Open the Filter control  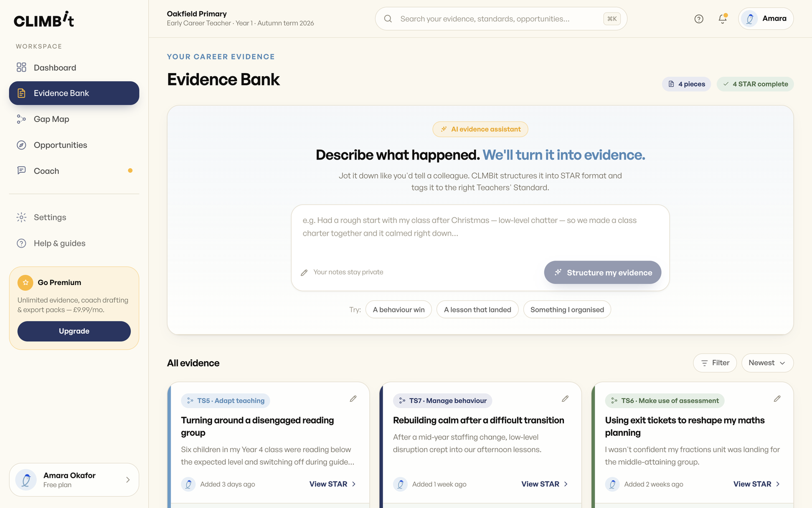715,363
